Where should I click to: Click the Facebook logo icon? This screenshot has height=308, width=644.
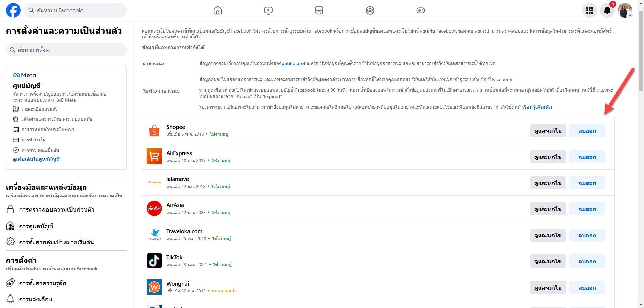(13, 10)
